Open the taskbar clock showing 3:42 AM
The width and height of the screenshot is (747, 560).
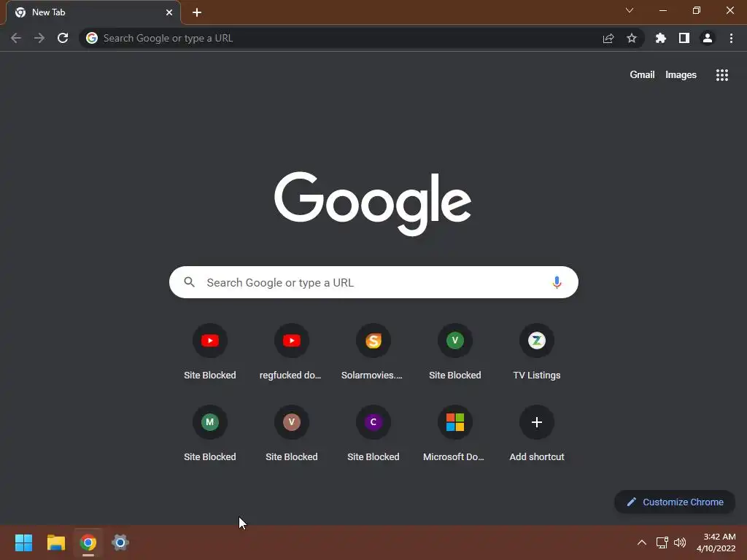point(716,542)
